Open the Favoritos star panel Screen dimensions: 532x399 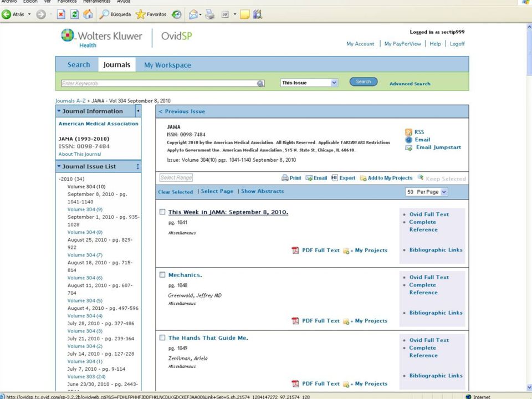click(x=151, y=14)
